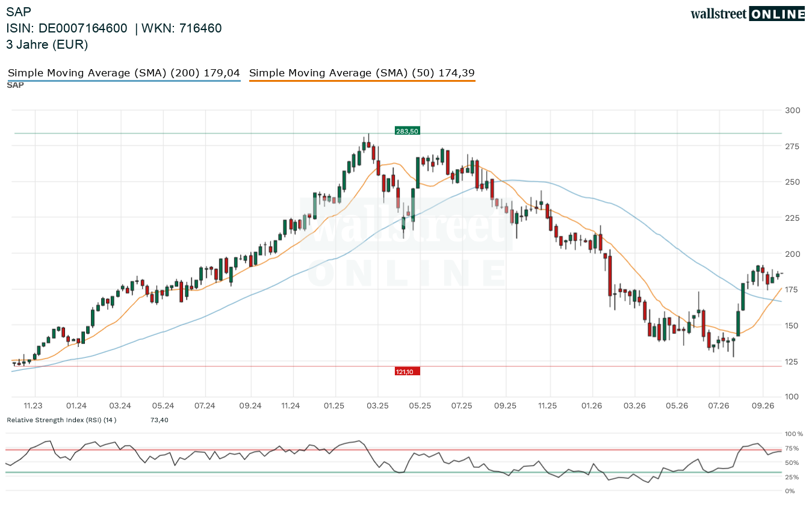Click the "3 Jahre (EUR)" period label

click(47, 45)
